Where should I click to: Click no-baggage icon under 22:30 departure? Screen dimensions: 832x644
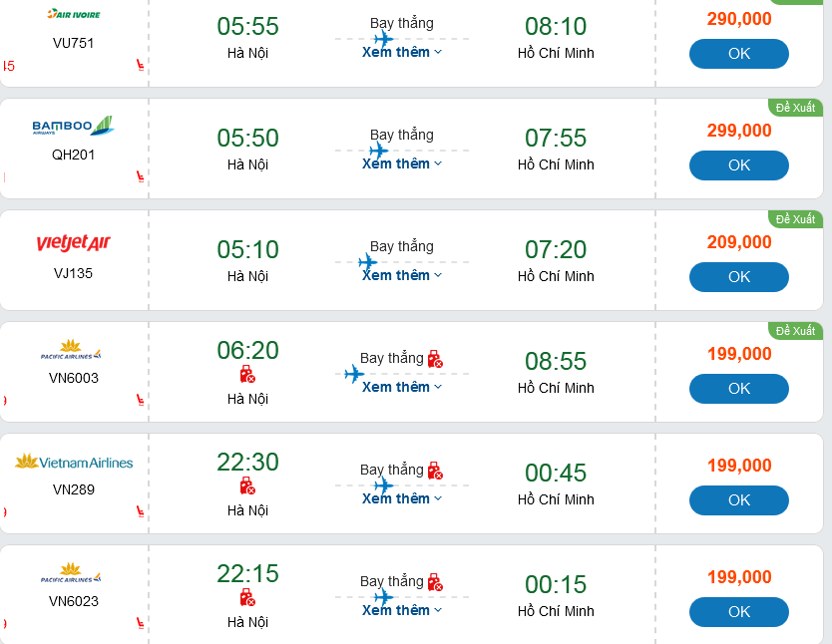[x=247, y=486]
